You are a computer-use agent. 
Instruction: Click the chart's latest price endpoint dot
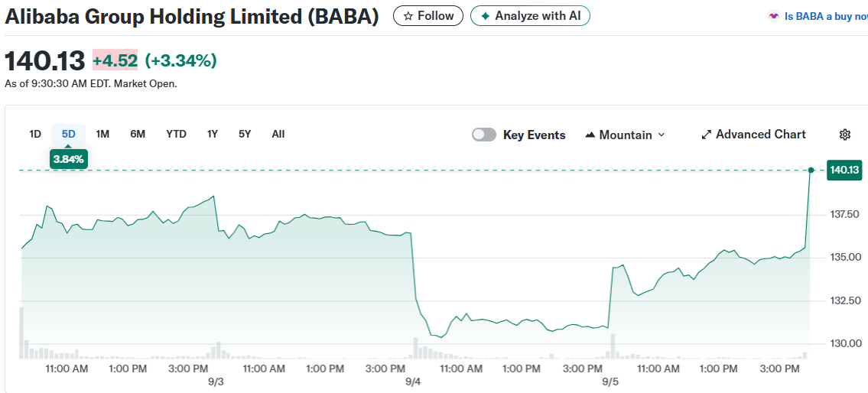(x=811, y=170)
